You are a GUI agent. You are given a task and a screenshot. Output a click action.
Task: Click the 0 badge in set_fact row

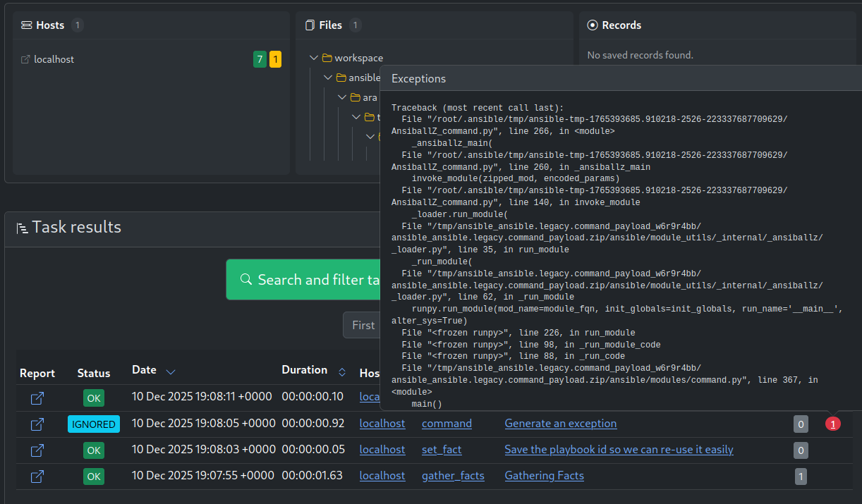(x=801, y=450)
